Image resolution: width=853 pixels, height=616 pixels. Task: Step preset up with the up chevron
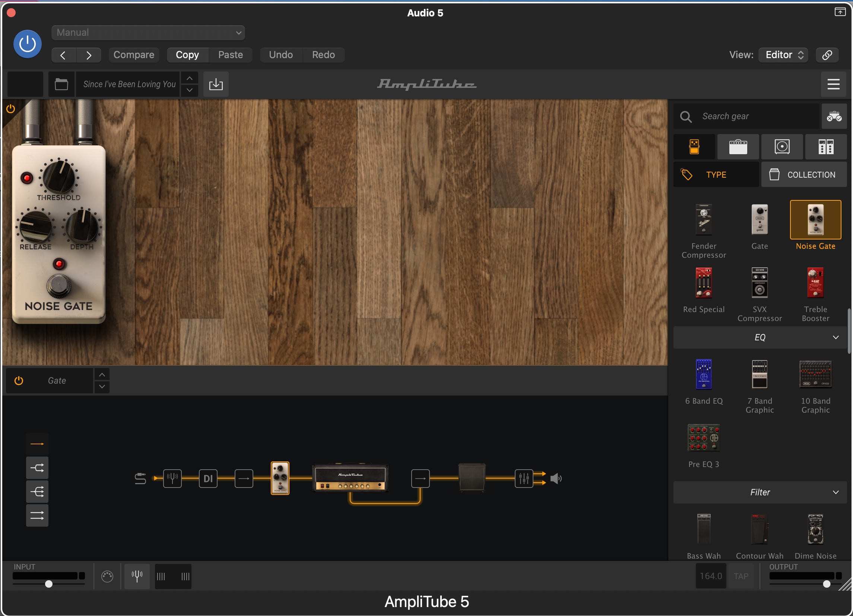(190, 78)
